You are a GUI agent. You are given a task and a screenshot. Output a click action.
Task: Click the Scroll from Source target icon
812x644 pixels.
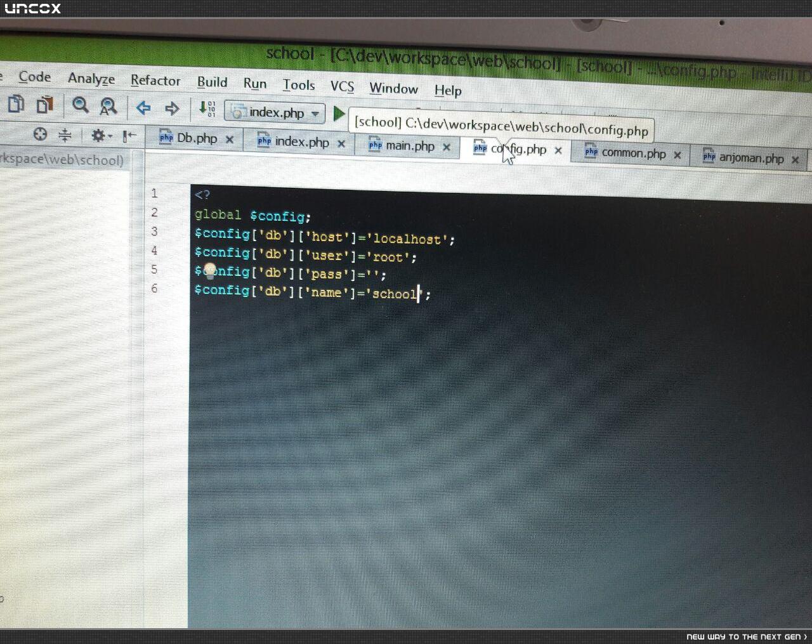pos(40,134)
